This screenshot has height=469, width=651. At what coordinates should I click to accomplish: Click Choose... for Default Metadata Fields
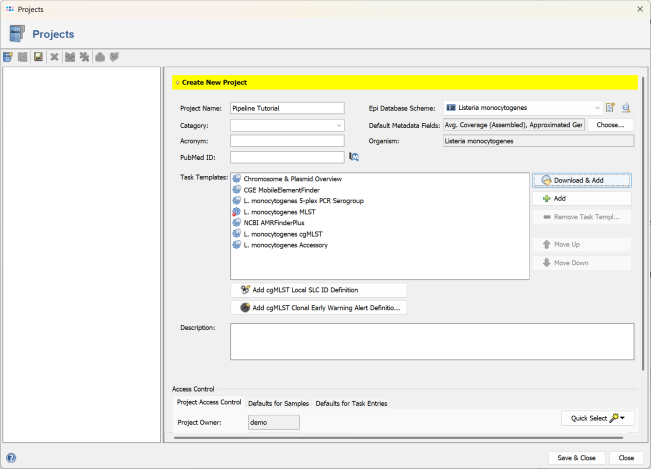click(x=609, y=125)
